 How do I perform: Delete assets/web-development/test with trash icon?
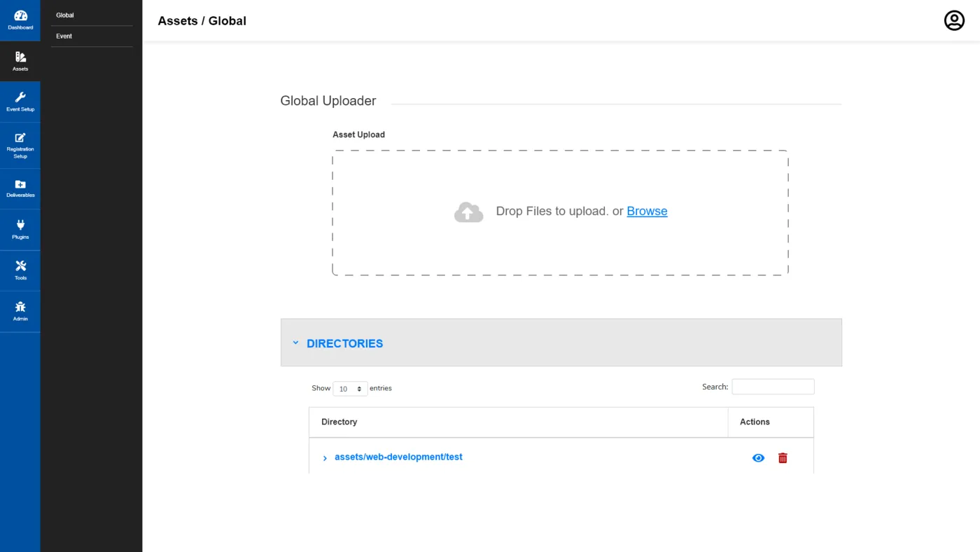(783, 458)
